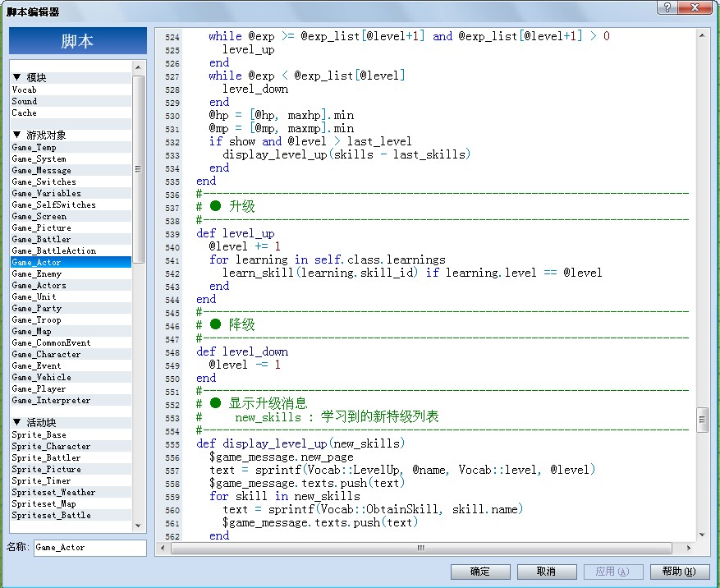Select the Cache script
Viewport: 720px width, 588px height.
tap(71, 113)
